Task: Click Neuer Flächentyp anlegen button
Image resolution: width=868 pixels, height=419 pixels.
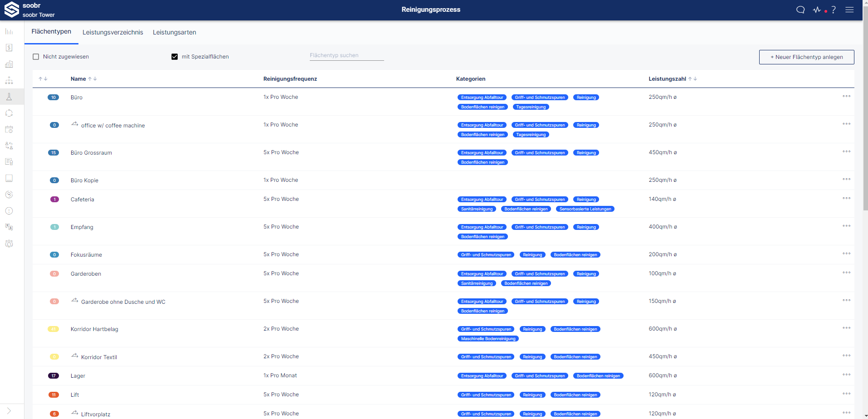Action: coord(806,57)
